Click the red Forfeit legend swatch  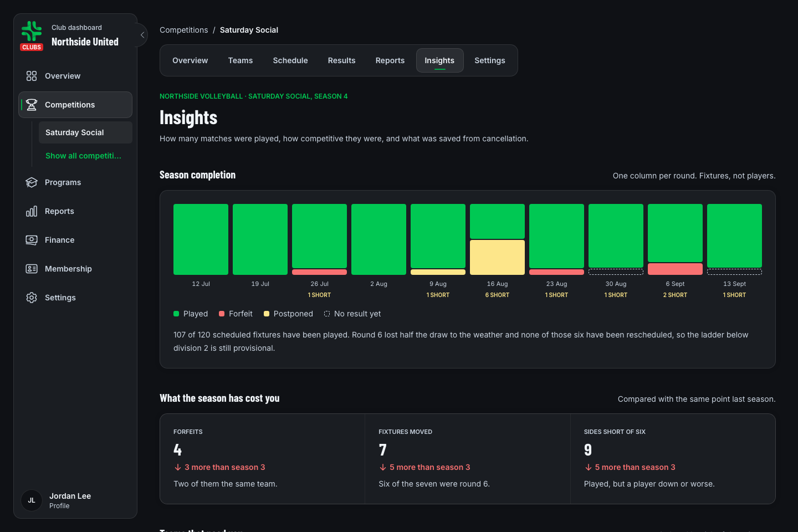222,314
